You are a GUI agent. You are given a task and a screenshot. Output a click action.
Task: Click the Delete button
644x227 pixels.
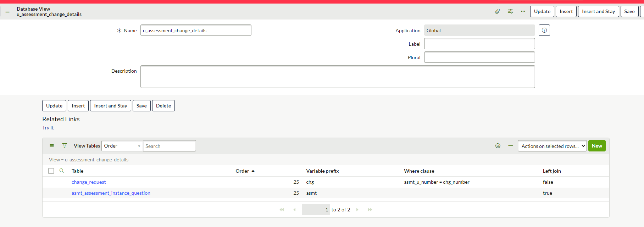[x=163, y=106]
